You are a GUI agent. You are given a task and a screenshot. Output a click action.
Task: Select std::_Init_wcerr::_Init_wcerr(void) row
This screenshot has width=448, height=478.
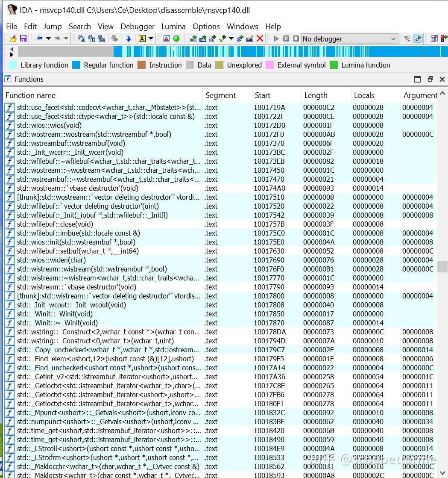point(220,152)
